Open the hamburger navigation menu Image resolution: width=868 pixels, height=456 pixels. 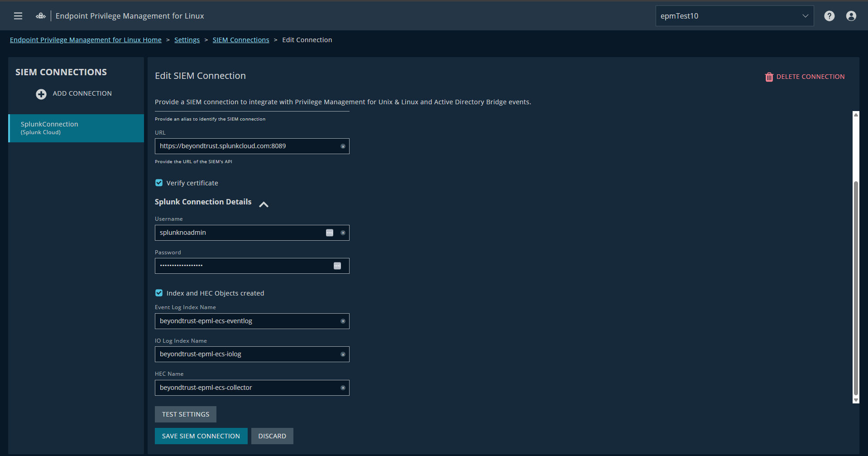coord(18,16)
